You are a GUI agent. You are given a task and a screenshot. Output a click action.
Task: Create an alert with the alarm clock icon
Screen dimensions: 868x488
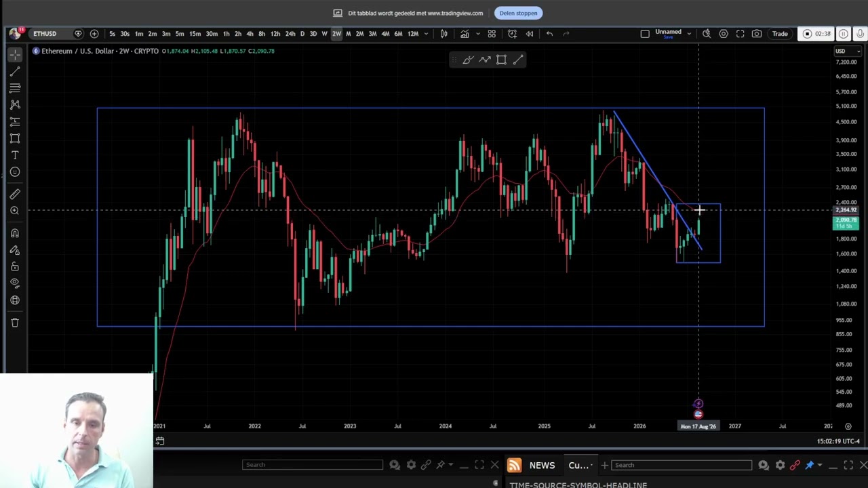[x=512, y=34]
